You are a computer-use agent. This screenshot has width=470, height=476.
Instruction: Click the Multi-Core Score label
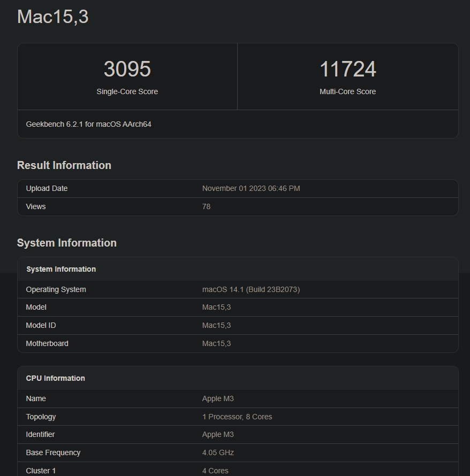347,91
